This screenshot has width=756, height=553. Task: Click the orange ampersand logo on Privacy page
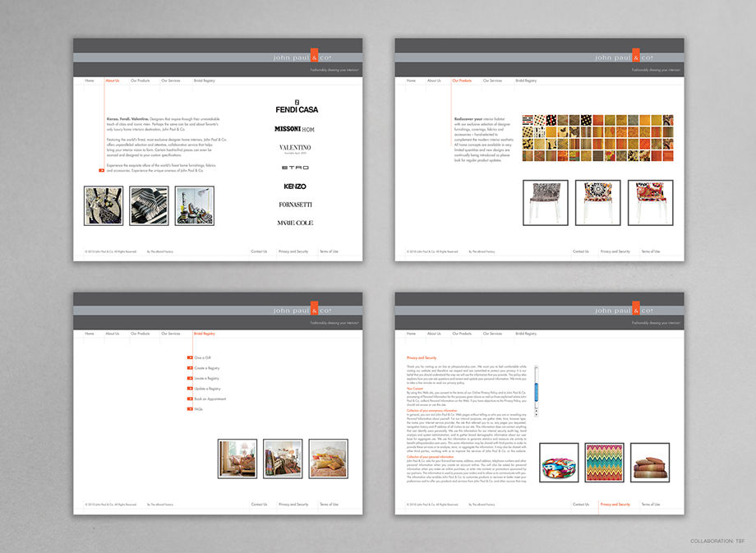point(636,309)
